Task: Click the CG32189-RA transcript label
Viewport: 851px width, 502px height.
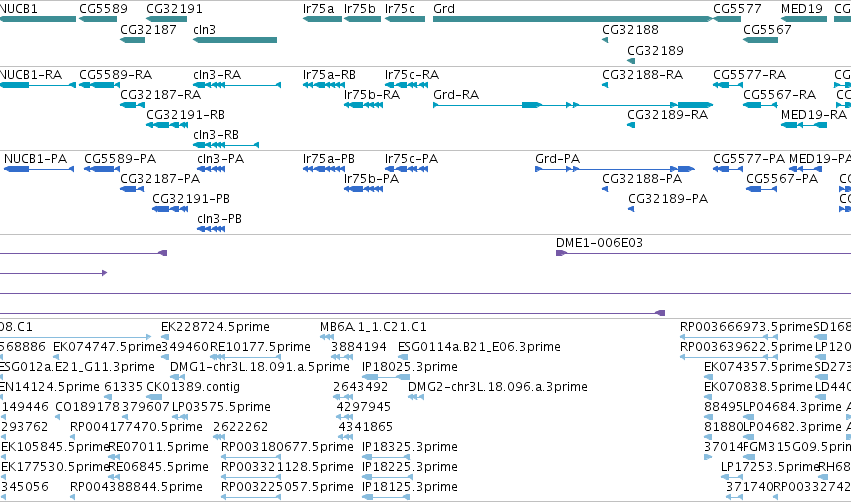Action: (x=668, y=115)
